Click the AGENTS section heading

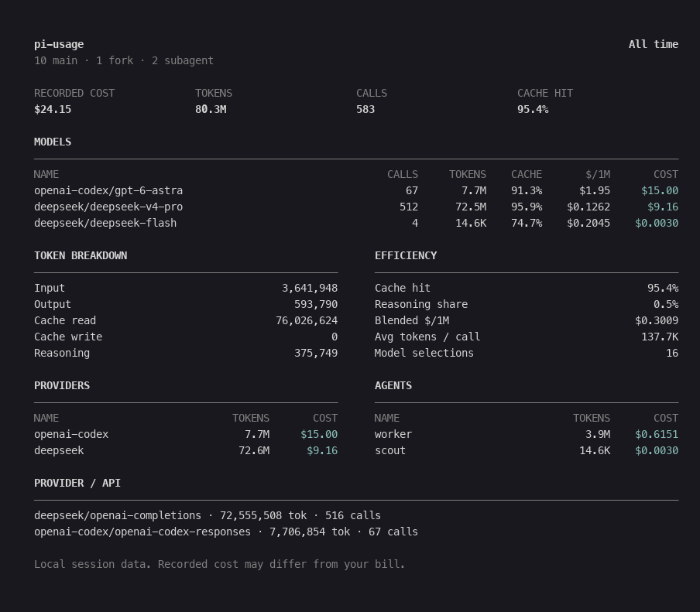(393, 385)
